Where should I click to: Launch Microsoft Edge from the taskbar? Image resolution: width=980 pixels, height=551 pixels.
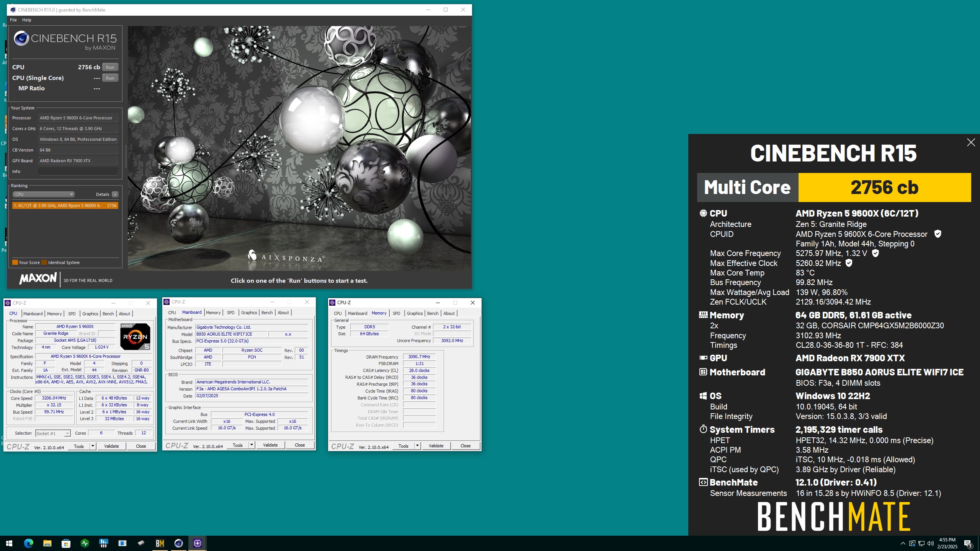click(28, 543)
